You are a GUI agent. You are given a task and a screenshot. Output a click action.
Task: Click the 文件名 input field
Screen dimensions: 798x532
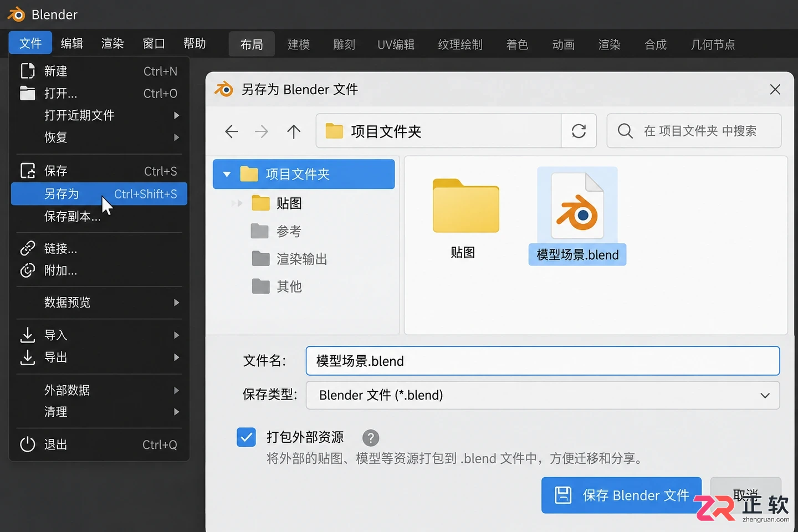click(x=543, y=361)
